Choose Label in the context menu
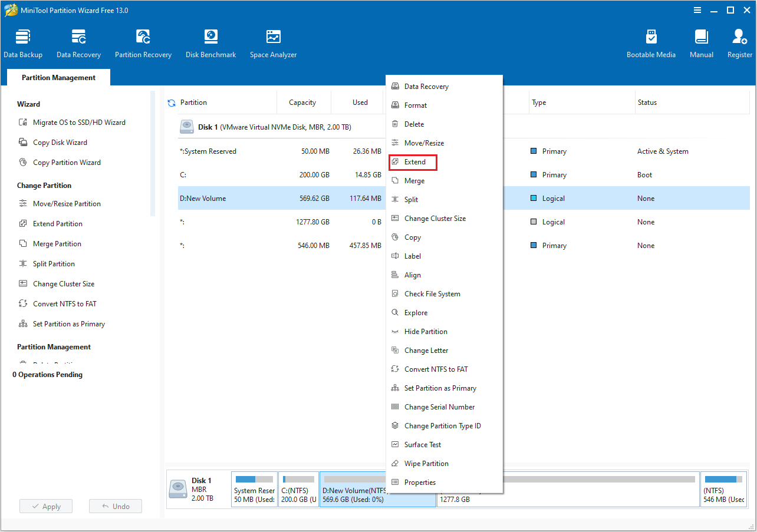Viewport: 757px width, 532px height. (444, 256)
